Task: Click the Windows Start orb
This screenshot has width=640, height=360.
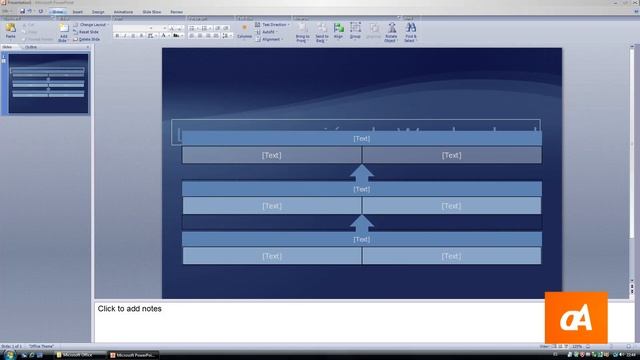Action: (x=9, y=355)
